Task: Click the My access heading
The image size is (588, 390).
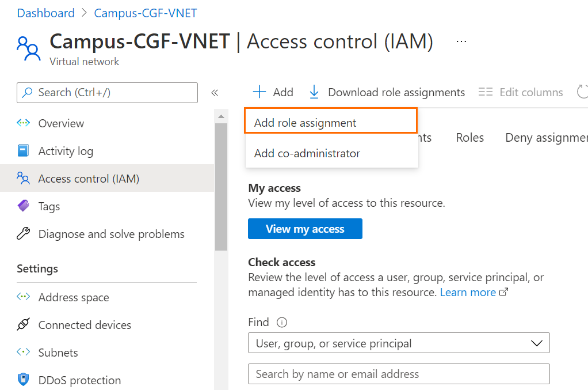Action: pos(274,188)
